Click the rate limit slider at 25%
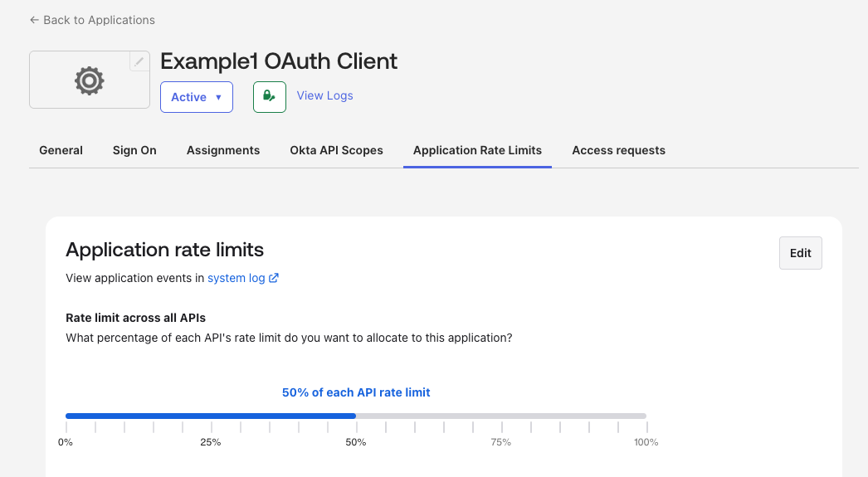This screenshot has height=477, width=868. point(211,416)
